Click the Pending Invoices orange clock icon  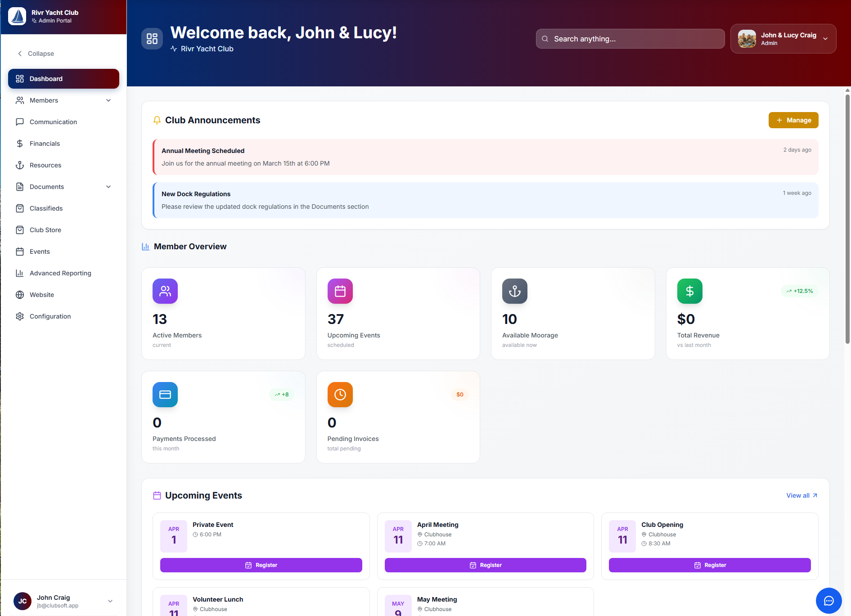point(340,395)
